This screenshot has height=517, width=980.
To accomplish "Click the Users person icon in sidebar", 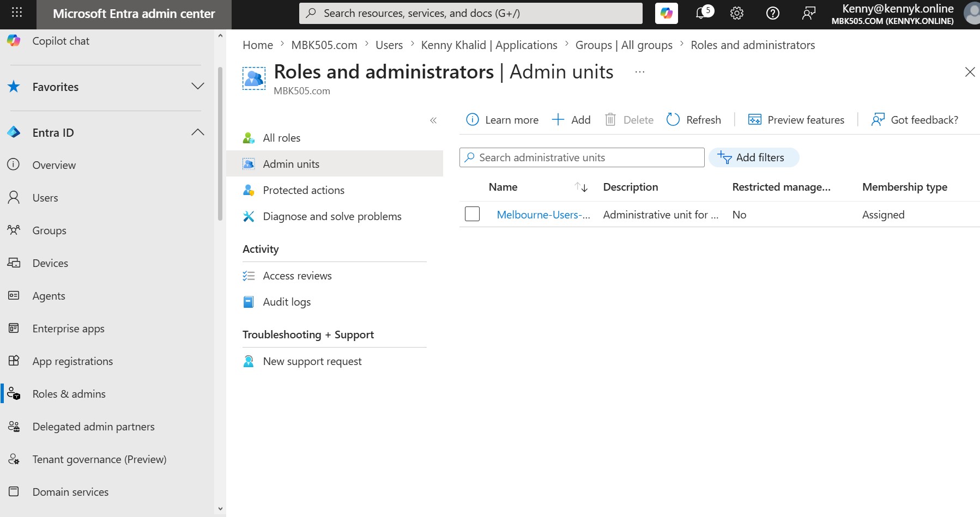I will (14, 197).
